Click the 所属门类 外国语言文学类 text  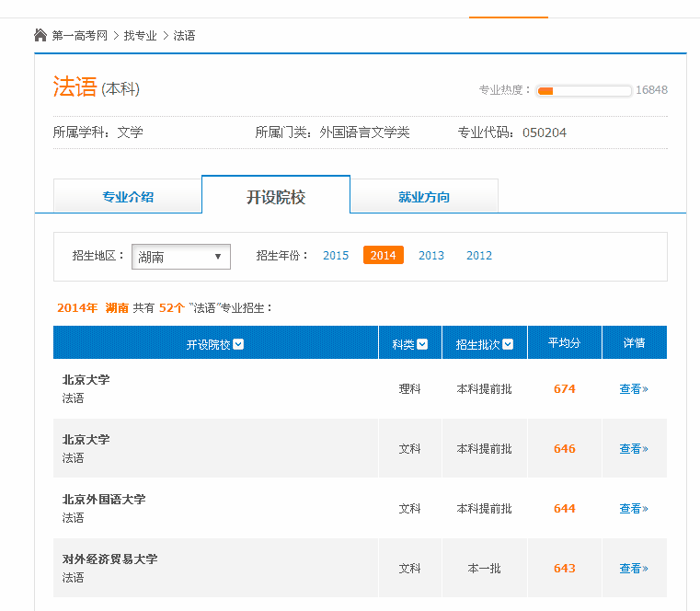[332, 133]
